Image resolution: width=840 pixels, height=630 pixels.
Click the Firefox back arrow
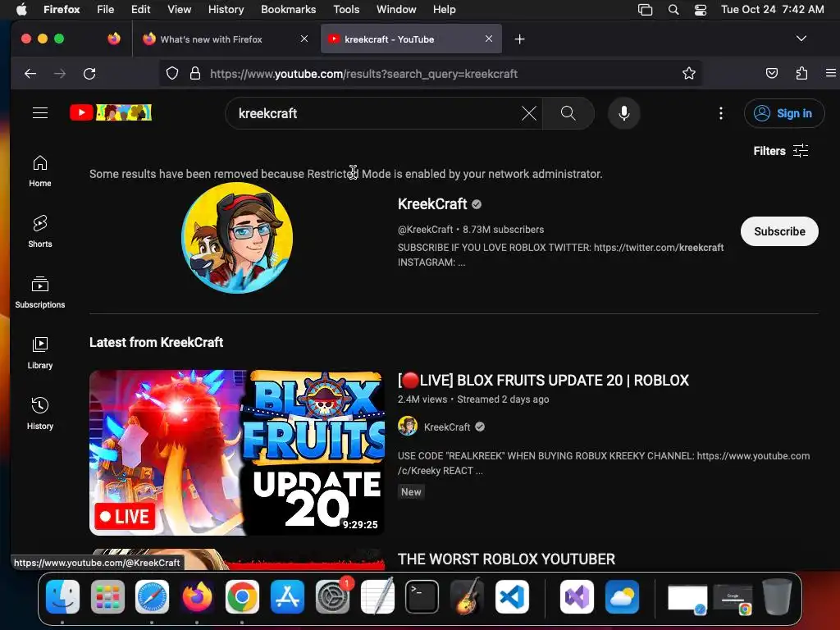(30, 74)
